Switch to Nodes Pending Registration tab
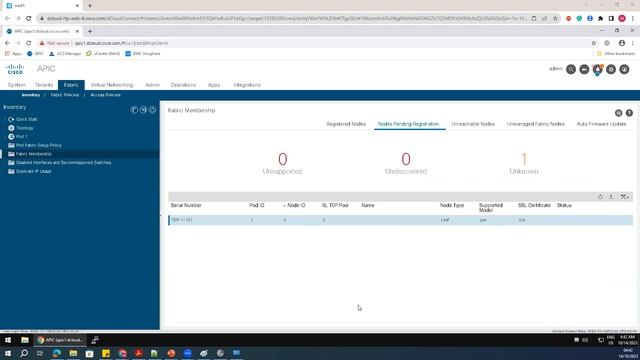The image size is (640, 360). coord(409,124)
